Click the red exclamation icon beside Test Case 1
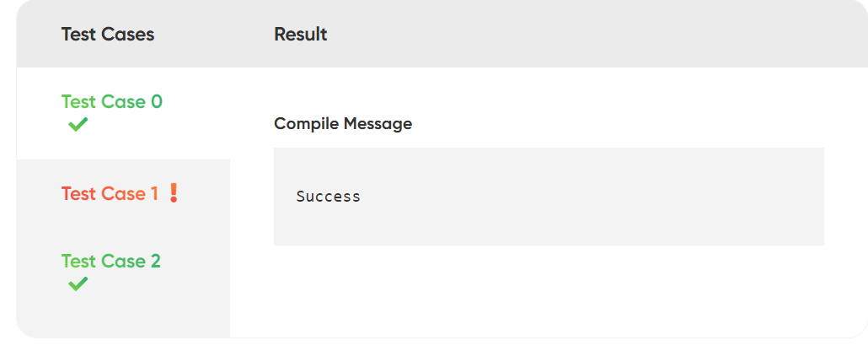868x351 pixels. [x=174, y=193]
